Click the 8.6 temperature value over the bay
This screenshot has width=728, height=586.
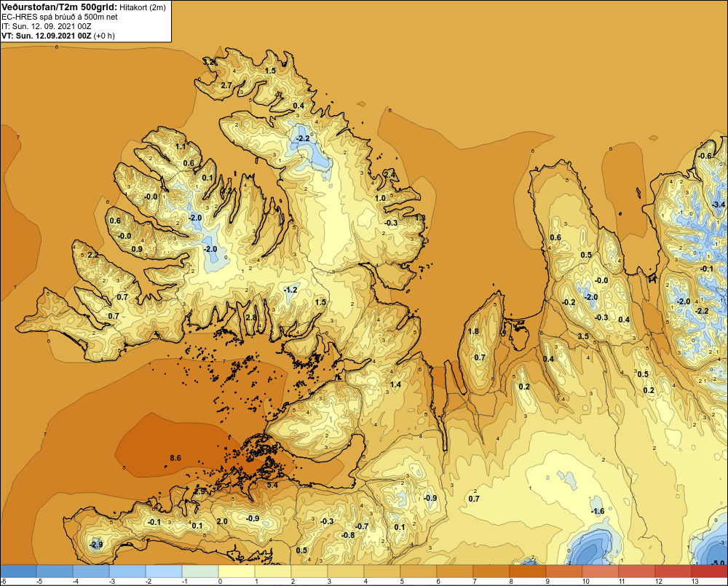pos(175,458)
